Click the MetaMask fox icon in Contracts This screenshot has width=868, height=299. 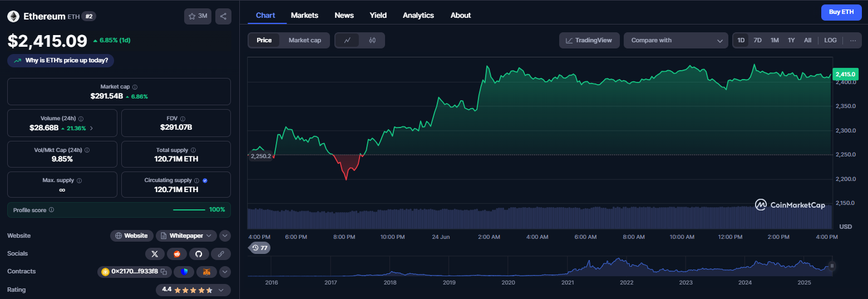click(x=206, y=272)
